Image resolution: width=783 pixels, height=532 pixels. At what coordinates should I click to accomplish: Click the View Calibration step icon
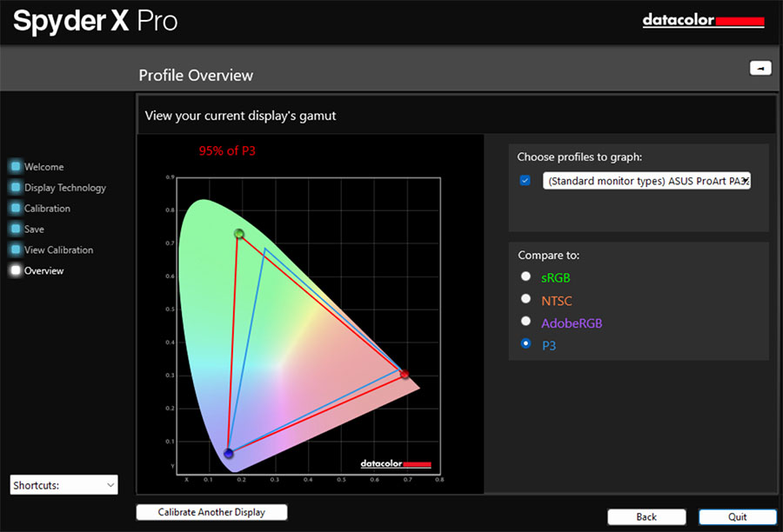[13, 249]
